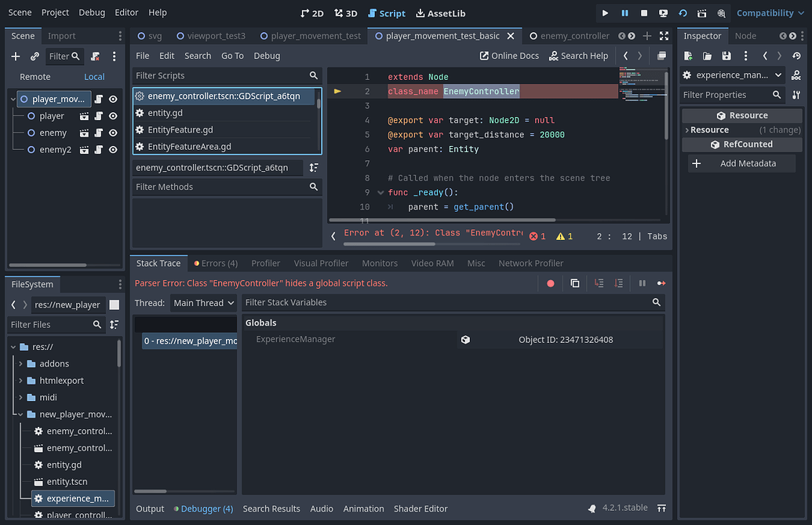This screenshot has width=812, height=525.
Task: Click Filter Stack Variables field
Action: 453,302
